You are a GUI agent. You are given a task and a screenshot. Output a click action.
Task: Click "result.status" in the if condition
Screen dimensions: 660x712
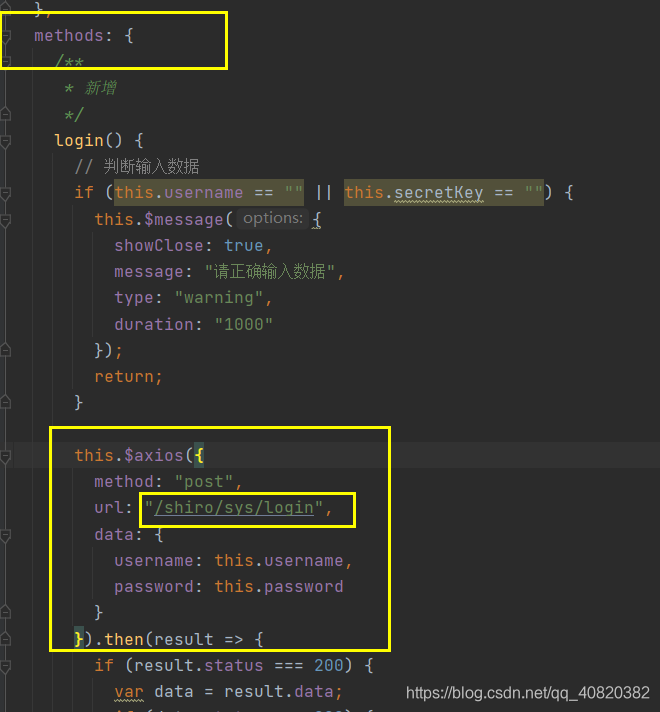click(198, 666)
